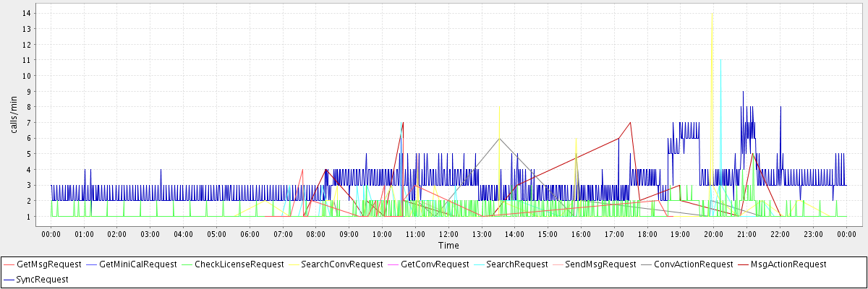Click the cyan spike peaking at 11 calls
The image size is (868, 289).
(720, 61)
